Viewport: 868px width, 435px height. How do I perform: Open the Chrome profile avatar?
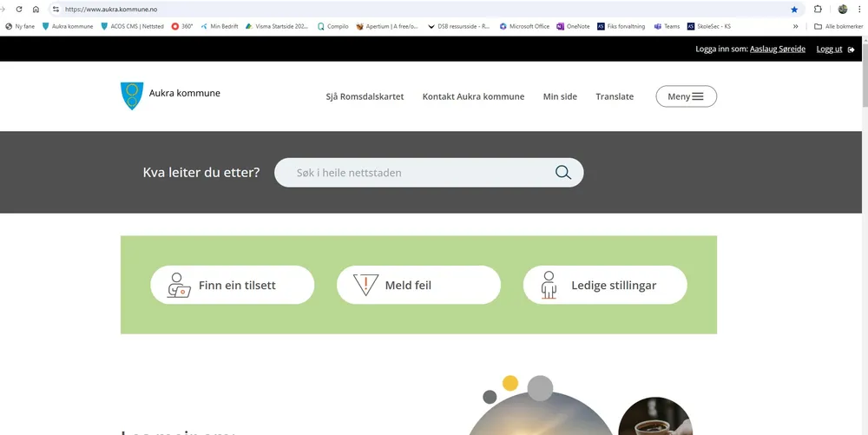(843, 10)
